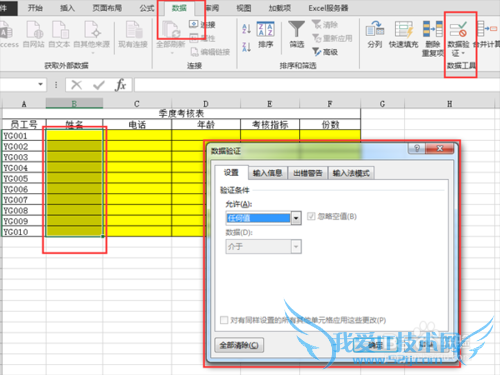Screen dimensions: 500x375
Task: Switch to the 公式 ribbon tab
Action: (x=147, y=8)
